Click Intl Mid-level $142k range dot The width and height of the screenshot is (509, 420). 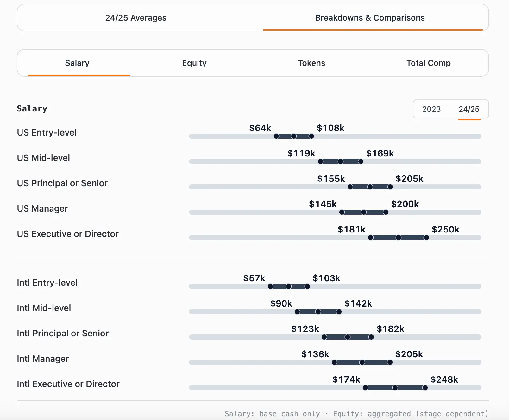tap(339, 312)
